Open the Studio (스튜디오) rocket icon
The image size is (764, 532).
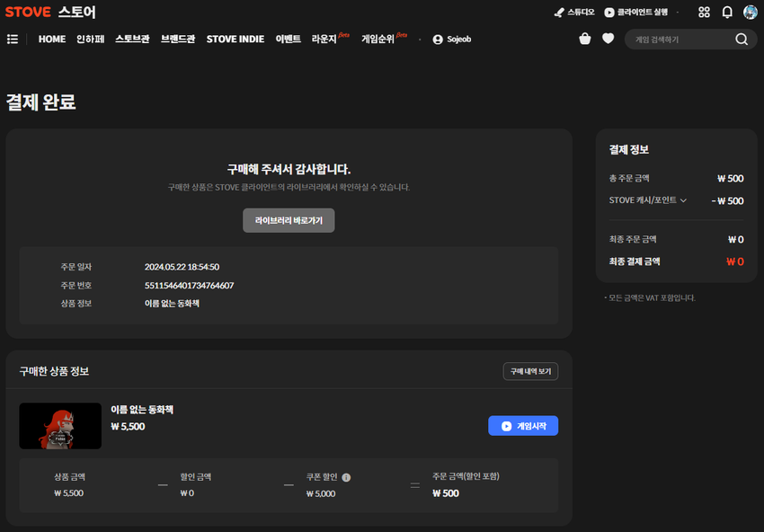(559, 13)
